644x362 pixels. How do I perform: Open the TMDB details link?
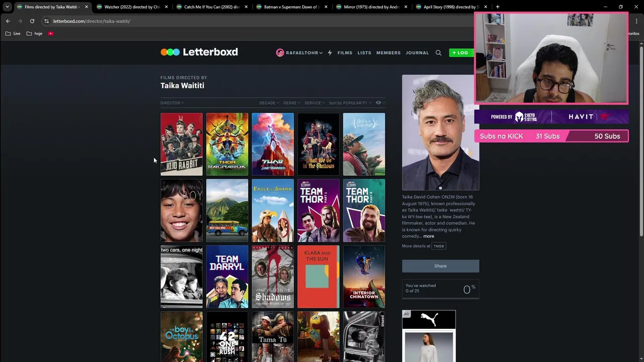439,246
